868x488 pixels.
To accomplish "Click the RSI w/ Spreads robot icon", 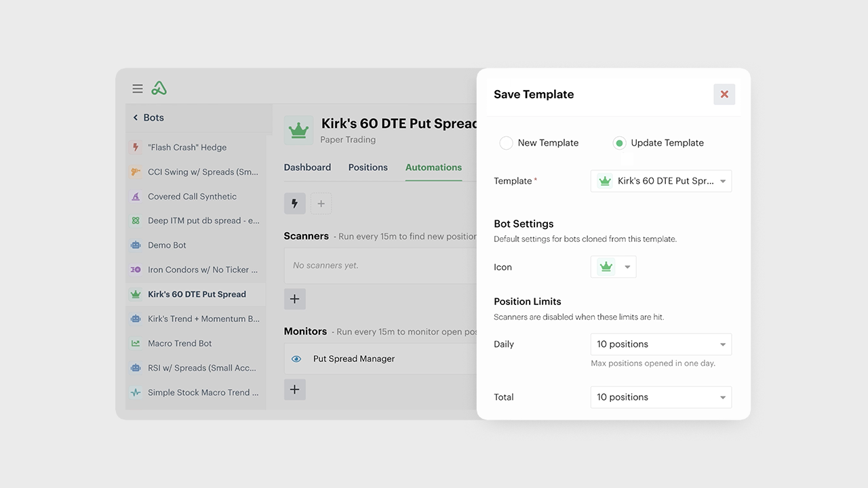I will [136, 367].
